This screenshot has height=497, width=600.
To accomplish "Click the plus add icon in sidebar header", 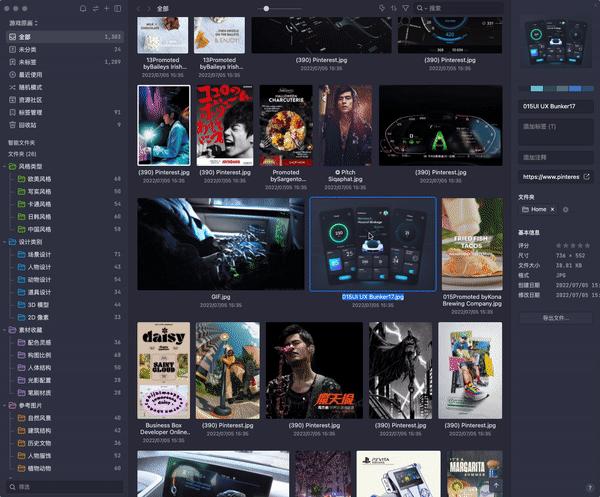I will click(x=107, y=8).
